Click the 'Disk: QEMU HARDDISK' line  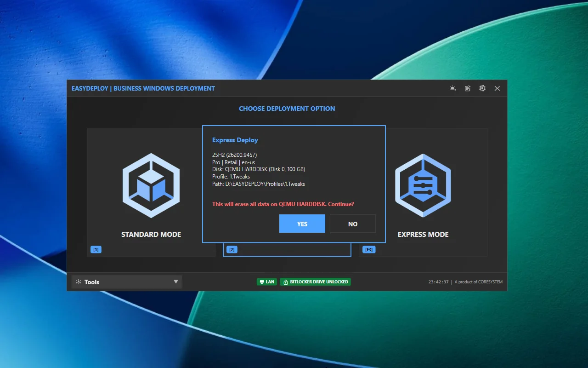(x=259, y=169)
